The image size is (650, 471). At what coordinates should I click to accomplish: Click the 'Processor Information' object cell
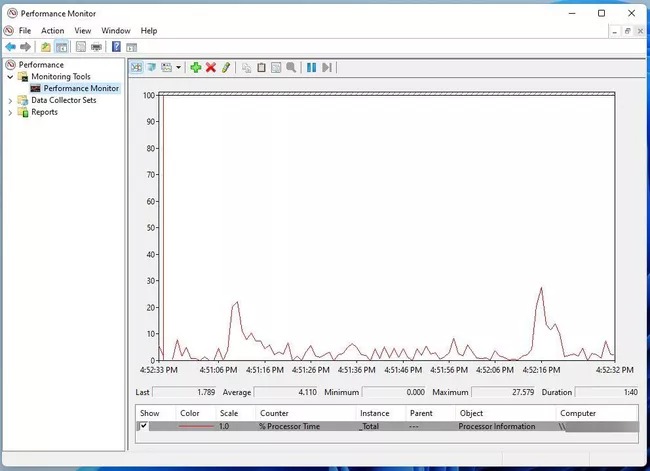[497, 426]
